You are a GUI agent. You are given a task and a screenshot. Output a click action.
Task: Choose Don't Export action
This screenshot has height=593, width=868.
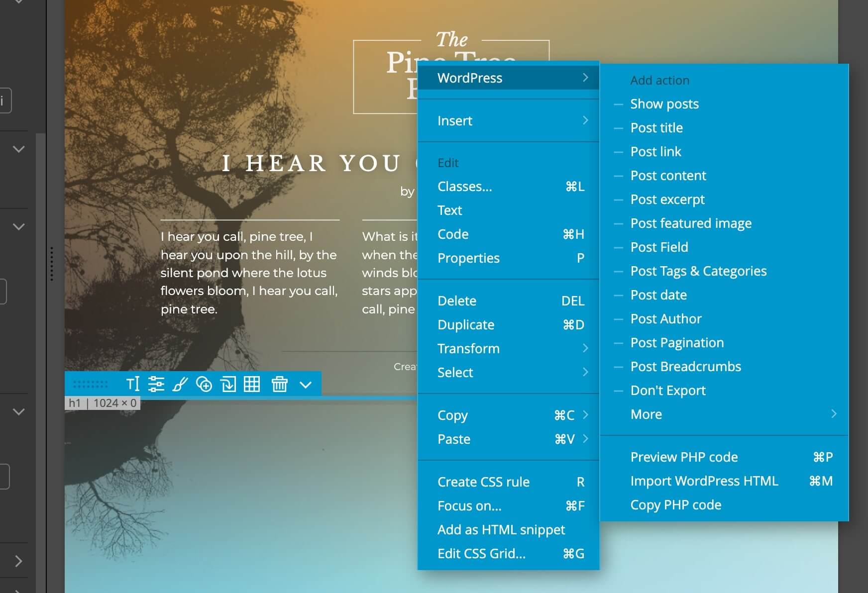(x=724, y=390)
